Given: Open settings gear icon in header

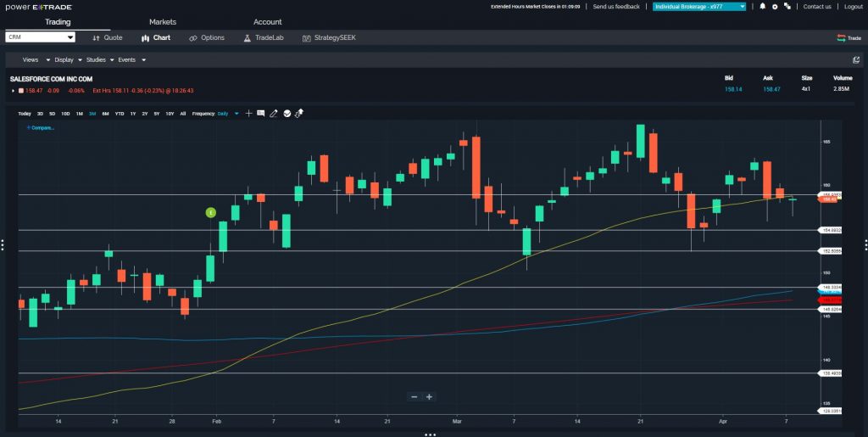Looking at the screenshot, I should pos(775,7).
